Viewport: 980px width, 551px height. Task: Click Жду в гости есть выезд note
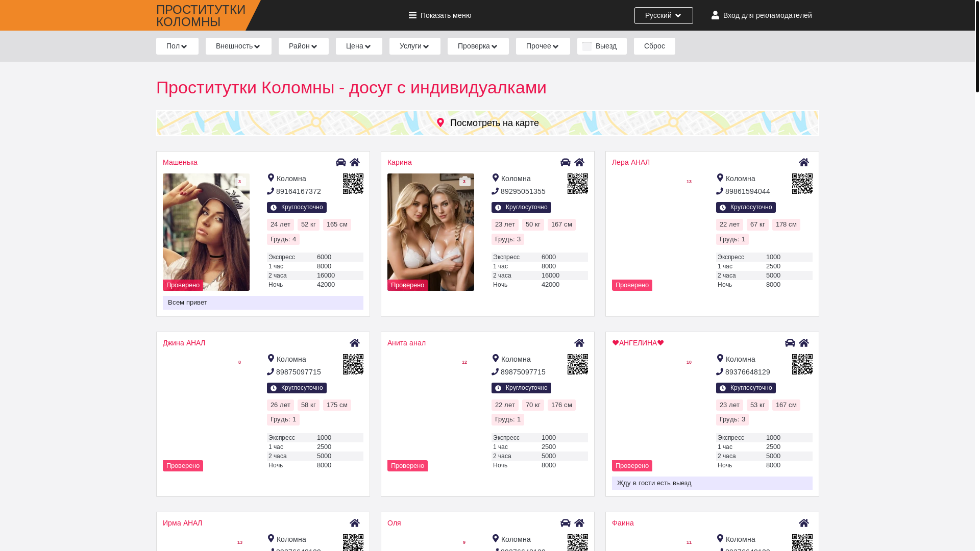coord(712,483)
